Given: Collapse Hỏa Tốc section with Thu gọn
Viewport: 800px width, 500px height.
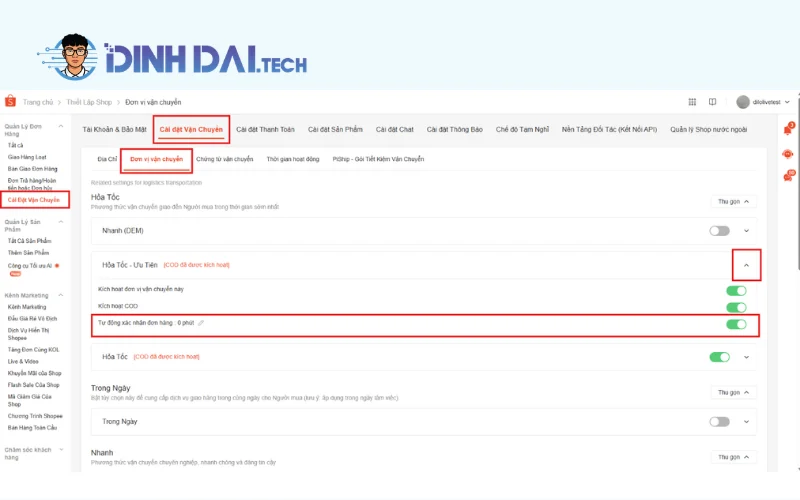Looking at the screenshot, I should [734, 202].
